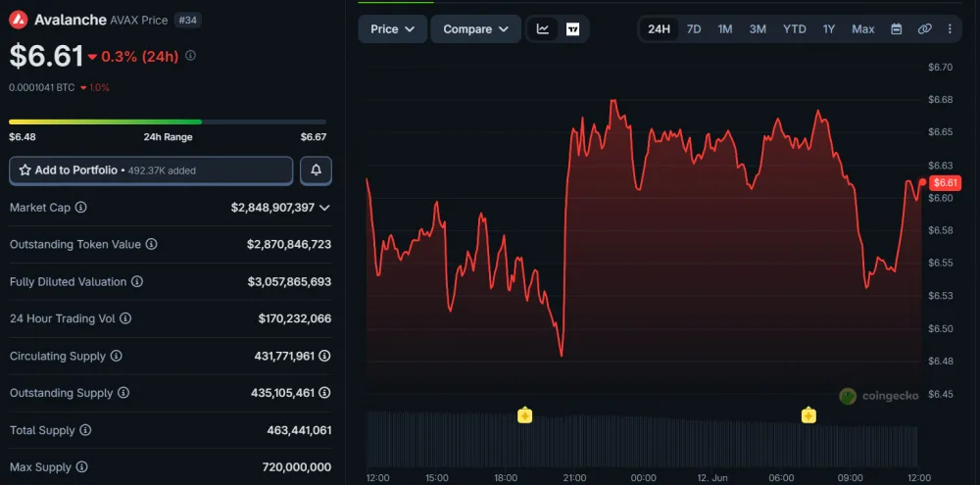Image resolution: width=980 pixels, height=485 pixels.
Task: Select the 7D timeframe tab
Action: point(694,29)
